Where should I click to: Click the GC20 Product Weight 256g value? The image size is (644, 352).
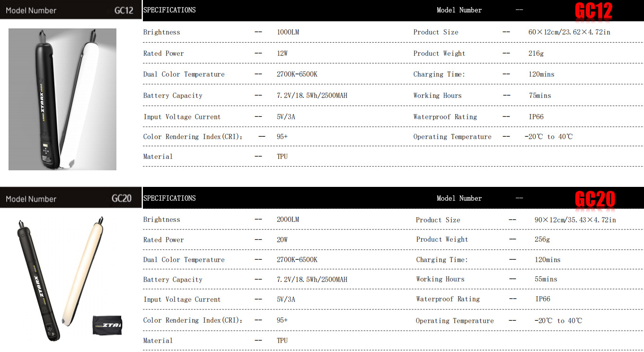tap(542, 240)
